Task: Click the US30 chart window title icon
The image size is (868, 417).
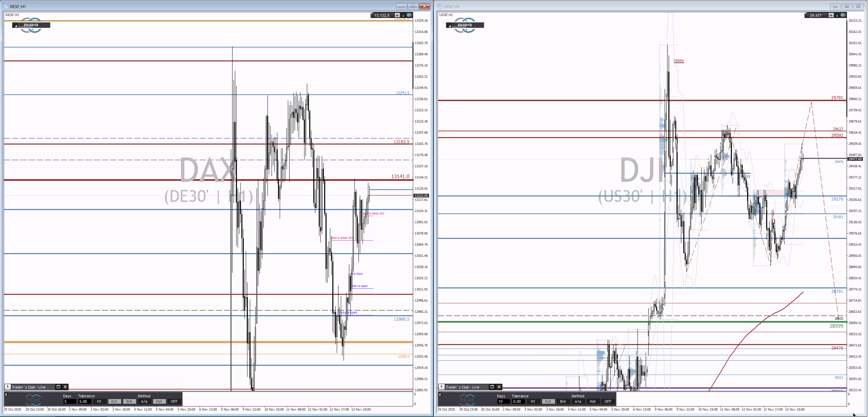Action: pyautogui.click(x=440, y=6)
